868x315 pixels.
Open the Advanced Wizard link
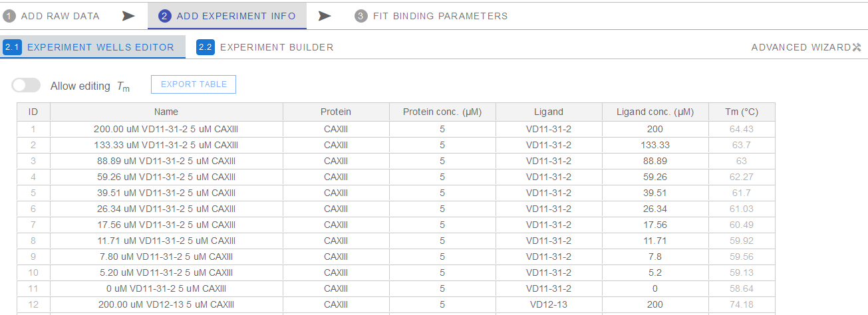coord(801,47)
